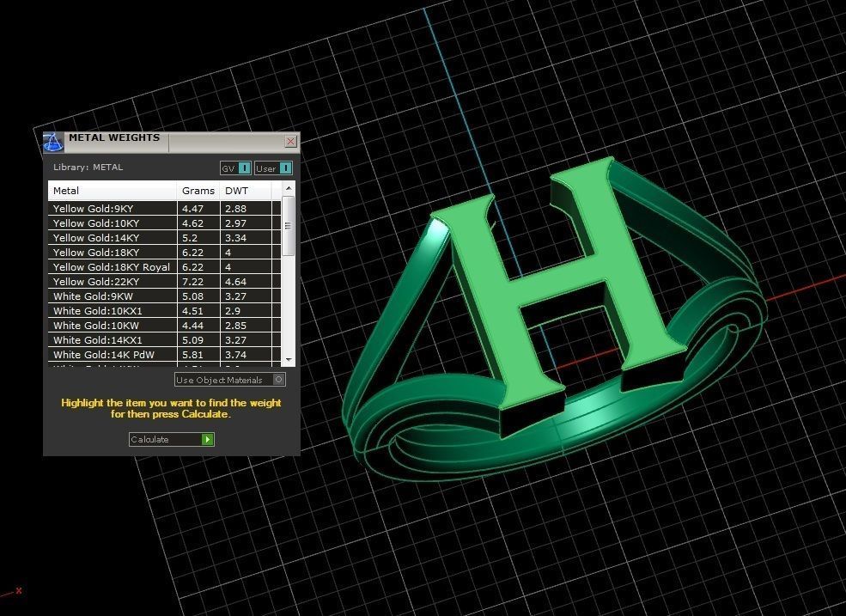846x616 pixels.
Task: Click the scrollbar down arrow in the metals list
Action: coord(289,360)
